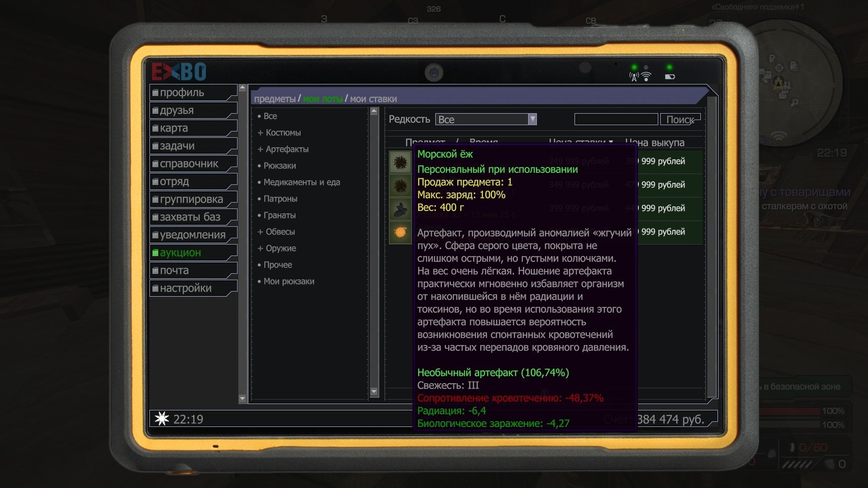Select the Прочее category
The height and width of the screenshot is (488, 868).
pyautogui.click(x=275, y=265)
